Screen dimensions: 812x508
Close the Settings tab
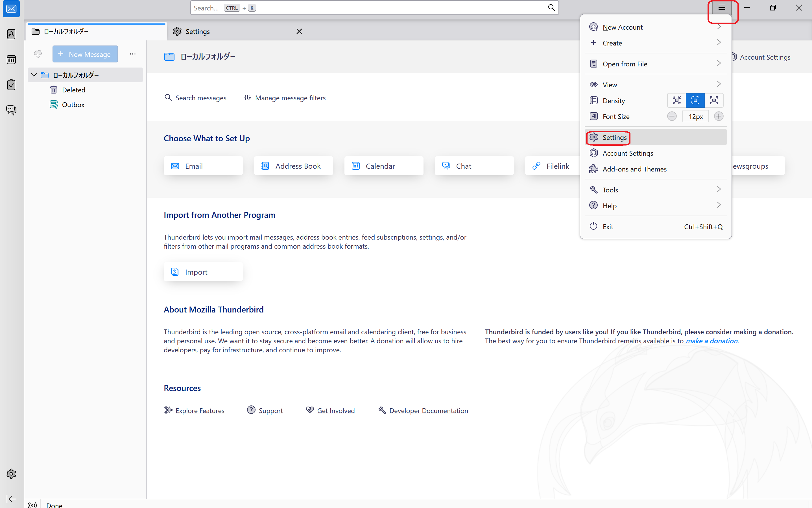[299, 31]
